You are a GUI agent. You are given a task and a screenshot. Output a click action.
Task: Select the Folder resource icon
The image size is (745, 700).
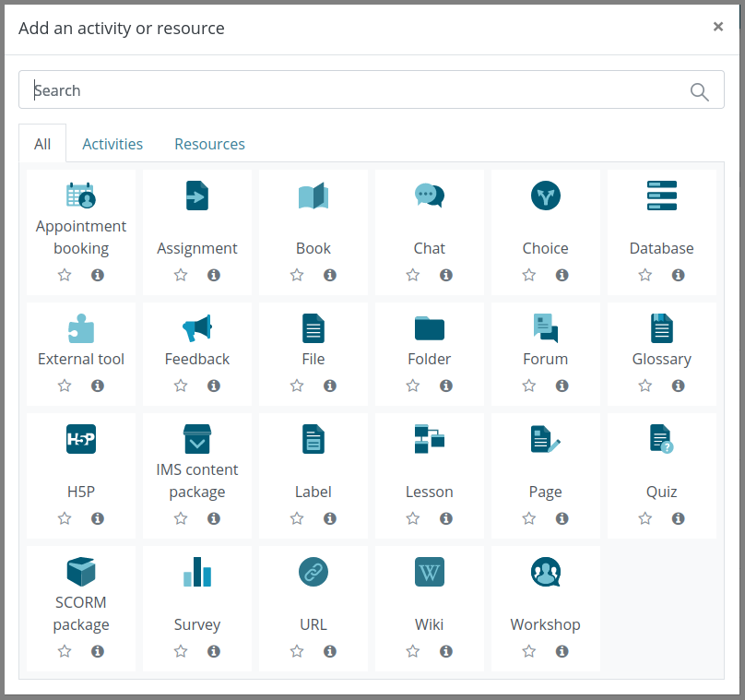pos(429,328)
